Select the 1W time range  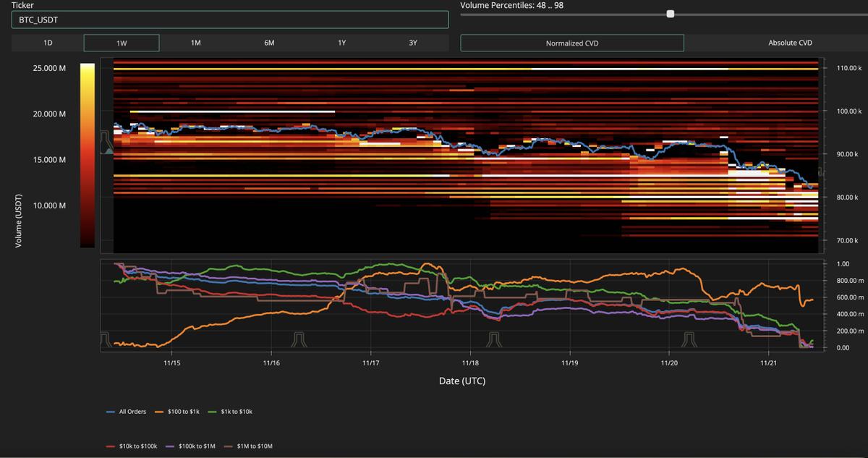coord(122,43)
